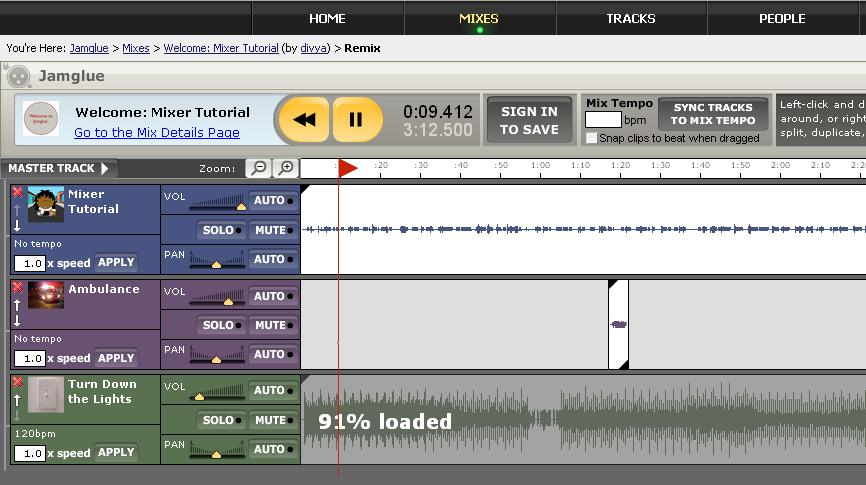
Task: Remove the Ambulance track
Action: point(18,287)
